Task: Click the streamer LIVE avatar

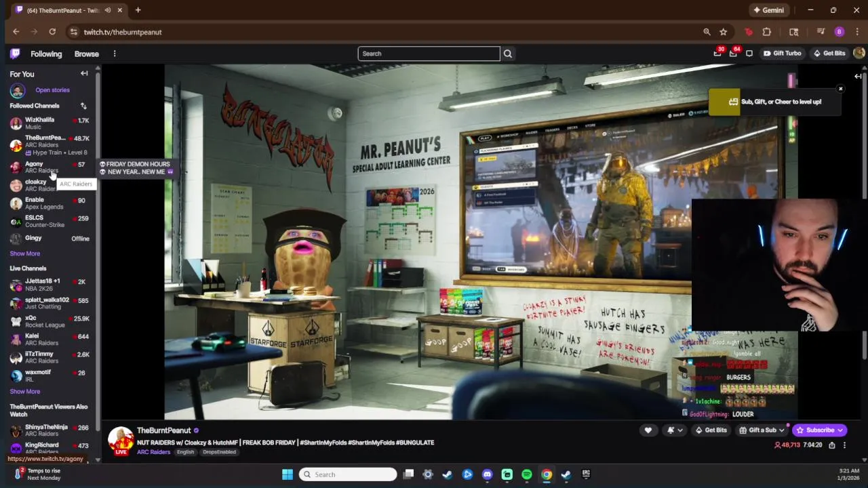Action: (x=121, y=441)
